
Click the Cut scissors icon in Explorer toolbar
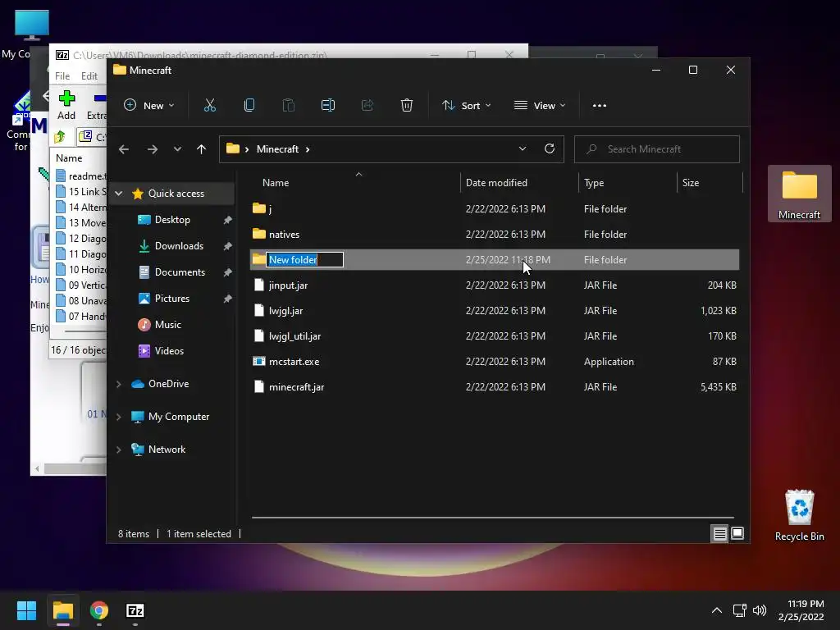209,106
